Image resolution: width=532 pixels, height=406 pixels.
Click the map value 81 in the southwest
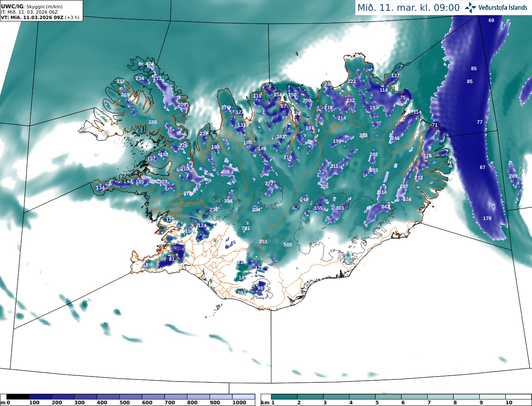(x=172, y=259)
